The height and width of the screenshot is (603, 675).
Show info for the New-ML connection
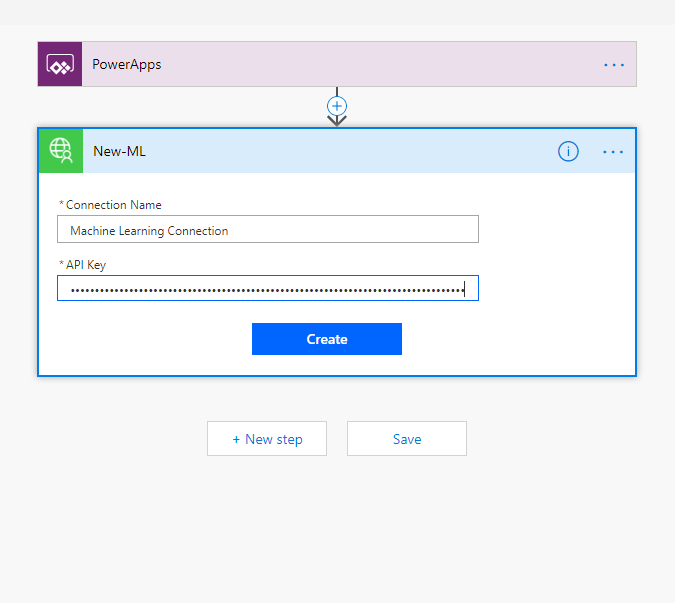(x=568, y=152)
